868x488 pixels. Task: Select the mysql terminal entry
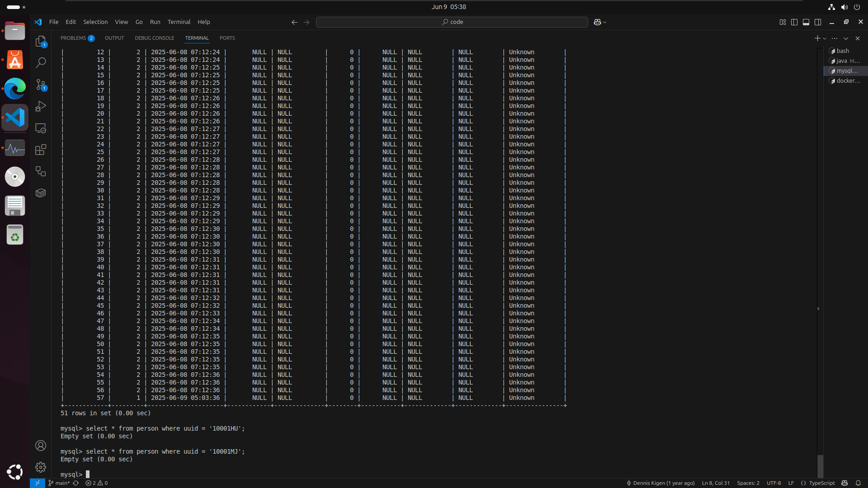[845, 71]
